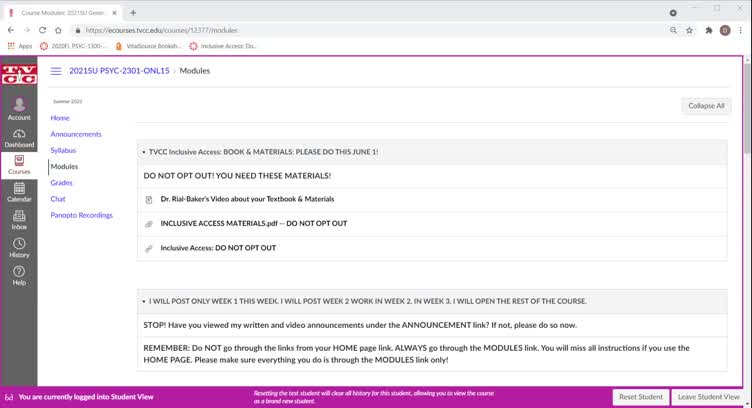Click the TVCC logo

coord(19,74)
